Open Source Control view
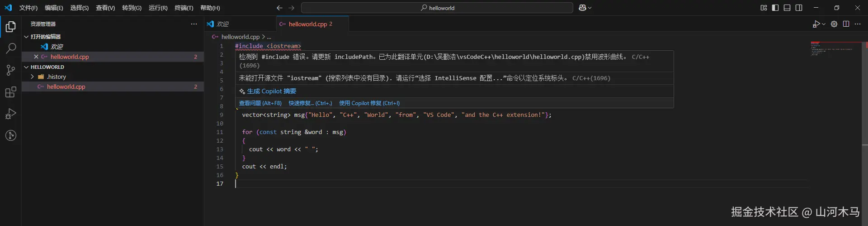This screenshot has width=868, height=226. click(x=11, y=70)
